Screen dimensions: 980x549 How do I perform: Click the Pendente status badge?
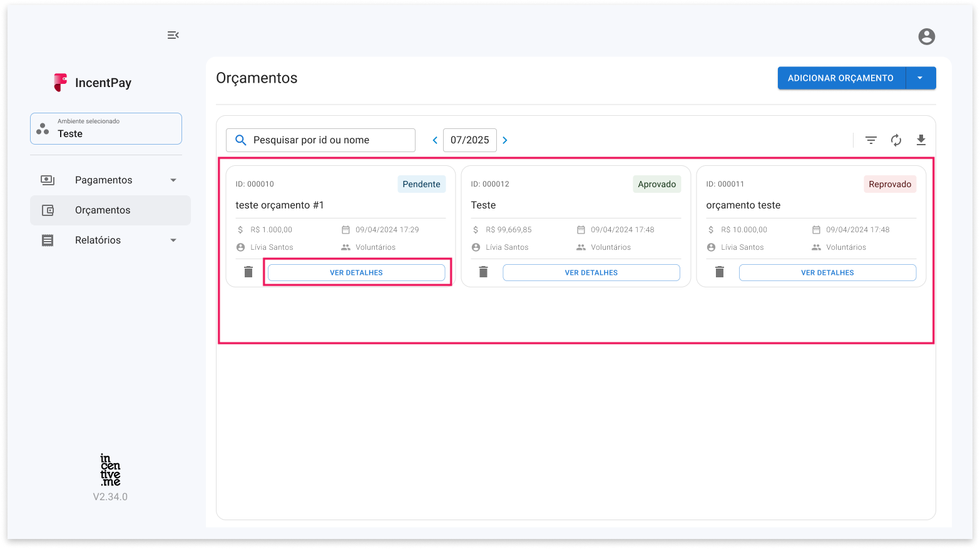pyautogui.click(x=422, y=184)
